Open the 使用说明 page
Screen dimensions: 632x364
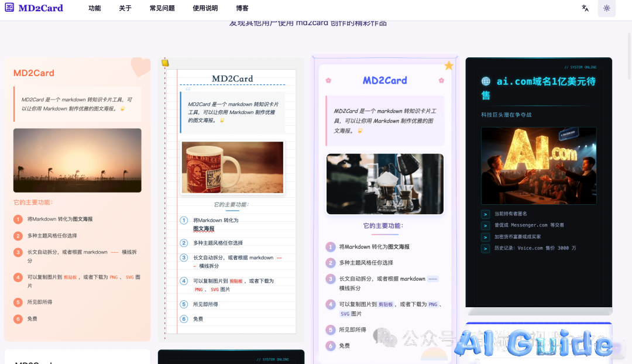205,8
